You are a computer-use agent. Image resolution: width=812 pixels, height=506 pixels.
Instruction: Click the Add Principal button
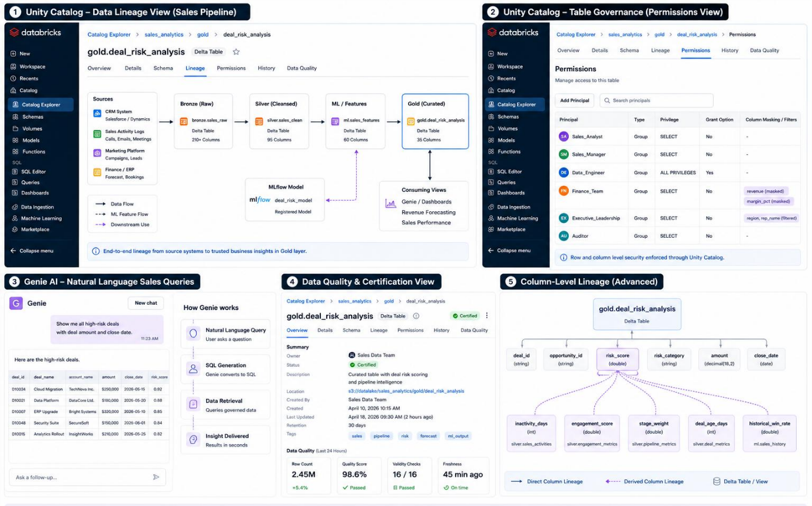[x=575, y=101]
